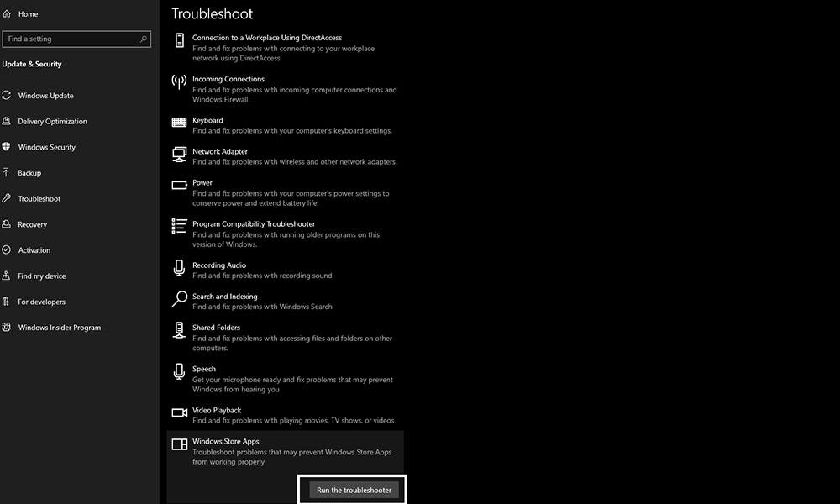The width and height of the screenshot is (840, 504).
Task: Click the Video Playback camera icon
Action: (180, 412)
